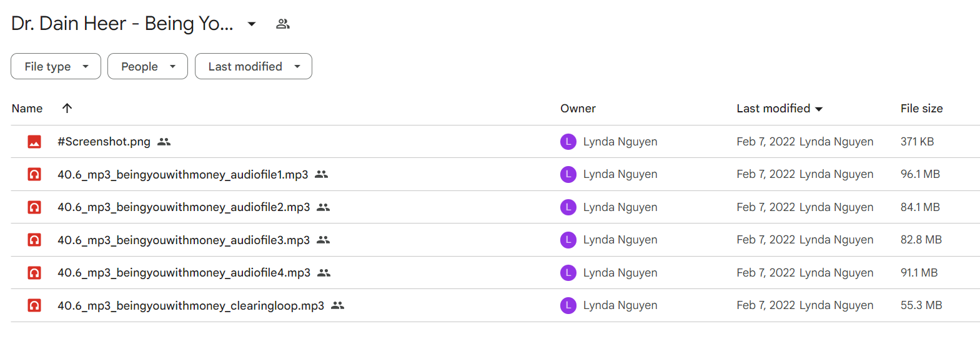Select 40.6_mp3_beingyouwithmoney_clearingloop.mp3 file

(x=191, y=306)
